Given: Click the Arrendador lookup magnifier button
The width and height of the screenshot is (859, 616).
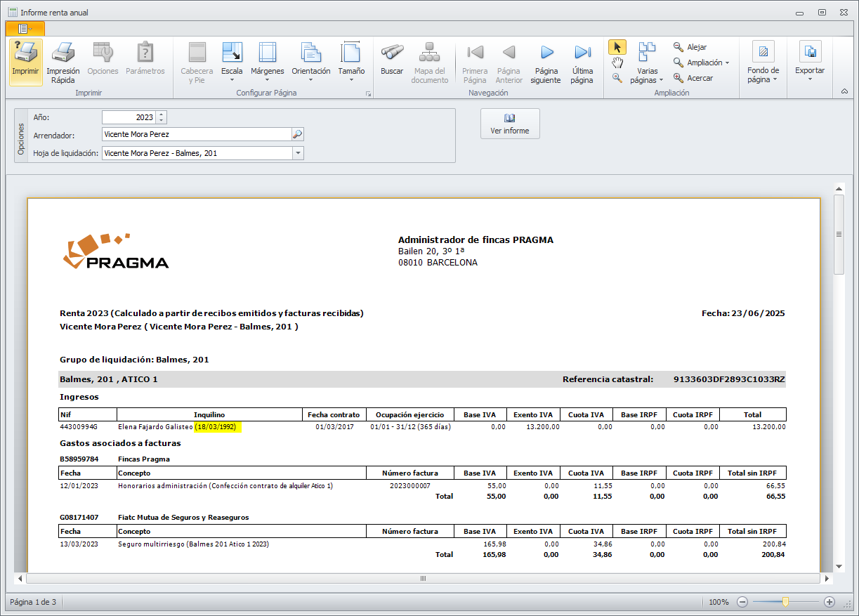Looking at the screenshot, I should pyautogui.click(x=298, y=134).
